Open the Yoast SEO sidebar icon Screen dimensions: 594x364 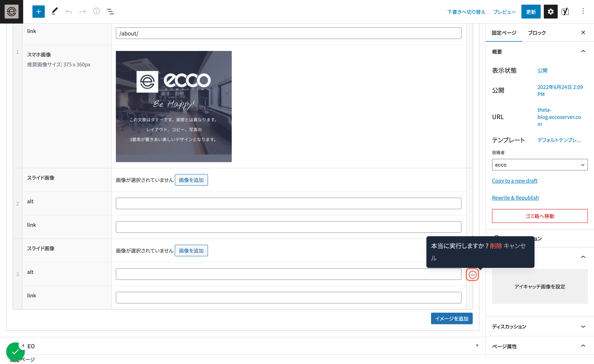(565, 12)
